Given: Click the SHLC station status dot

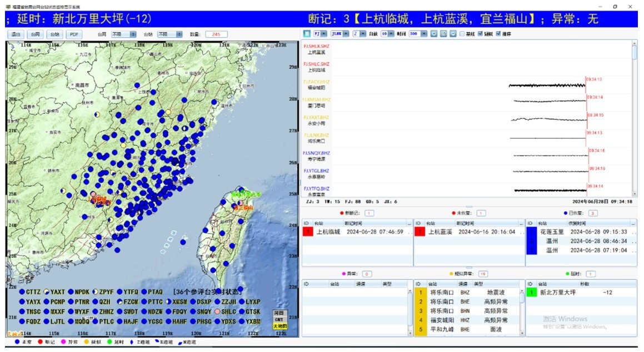Looking at the screenshot, I should [217, 311].
